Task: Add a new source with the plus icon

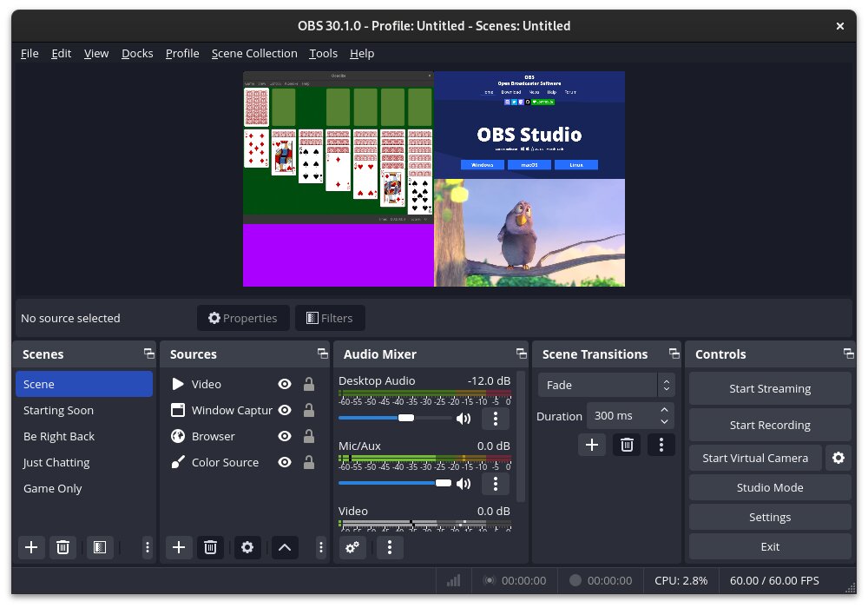Action: click(179, 548)
